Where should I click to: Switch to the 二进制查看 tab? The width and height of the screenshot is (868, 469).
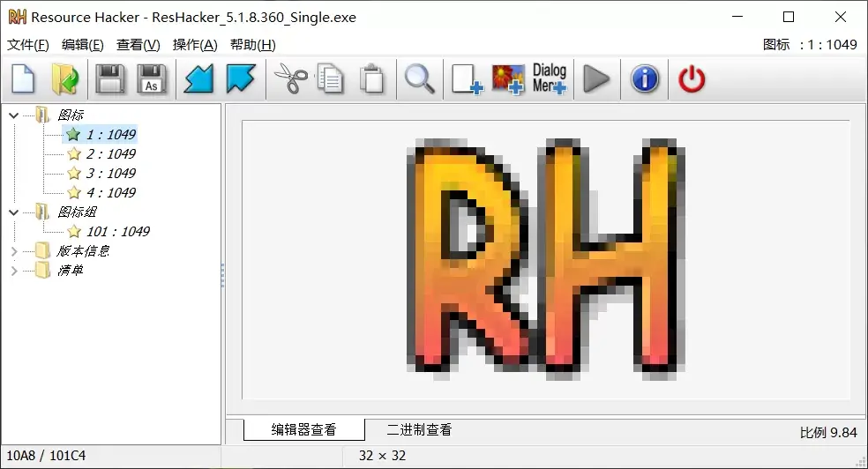[419, 429]
